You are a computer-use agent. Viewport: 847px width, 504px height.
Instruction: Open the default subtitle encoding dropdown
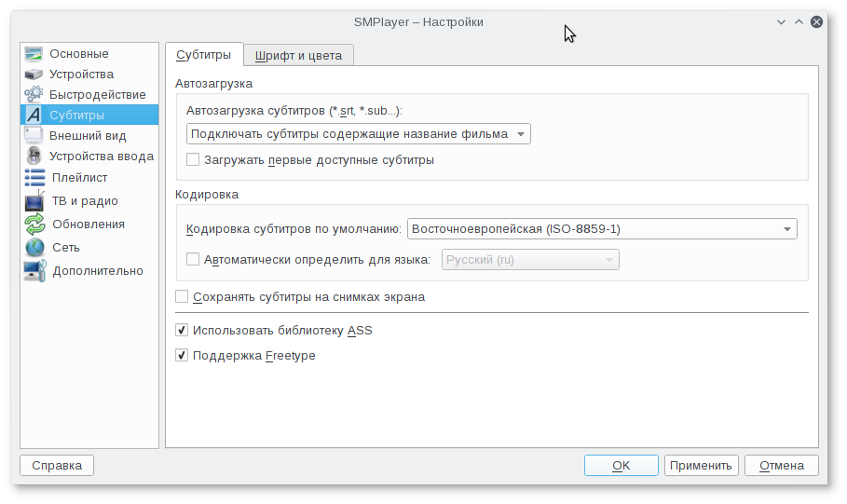click(602, 228)
